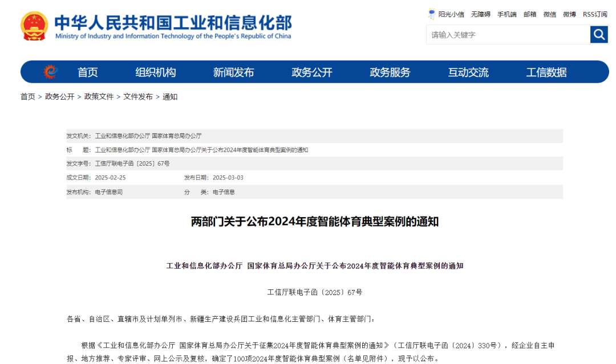Open the 组织机构 navigation menu
Screen dimensions: 616x364
[156, 72]
